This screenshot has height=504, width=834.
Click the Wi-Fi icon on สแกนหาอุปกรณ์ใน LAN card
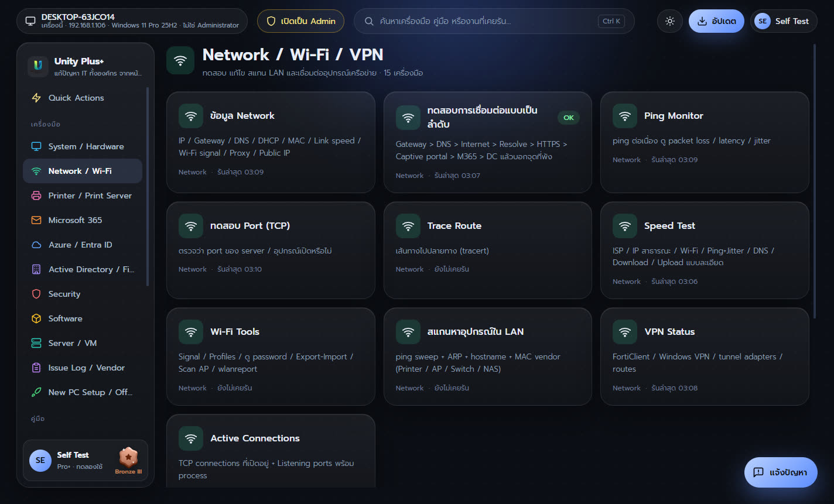click(x=408, y=332)
